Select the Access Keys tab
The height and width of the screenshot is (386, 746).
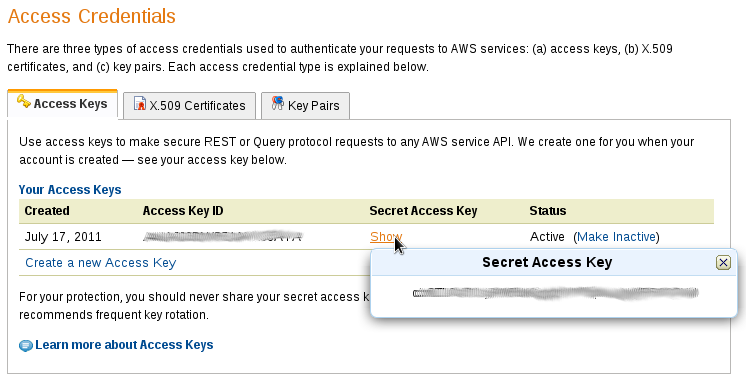tap(62, 103)
